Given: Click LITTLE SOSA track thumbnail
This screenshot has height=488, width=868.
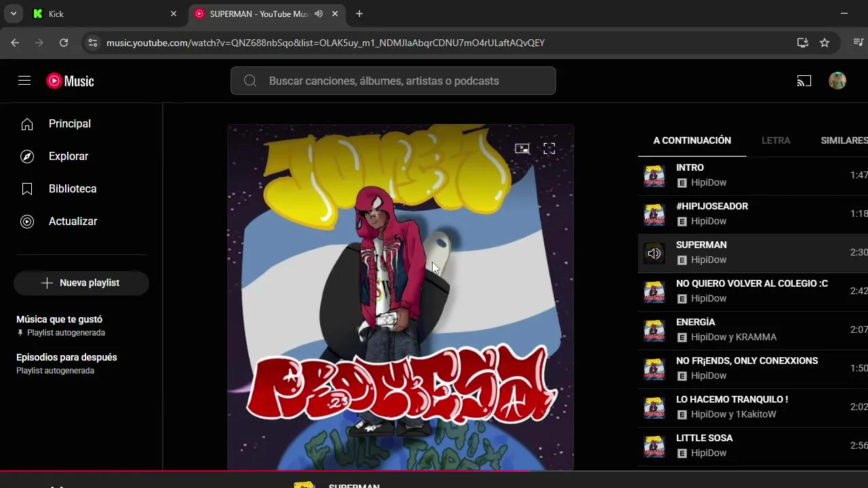Looking at the screenshot, I should pyautogui.click(x=654, y=447).
